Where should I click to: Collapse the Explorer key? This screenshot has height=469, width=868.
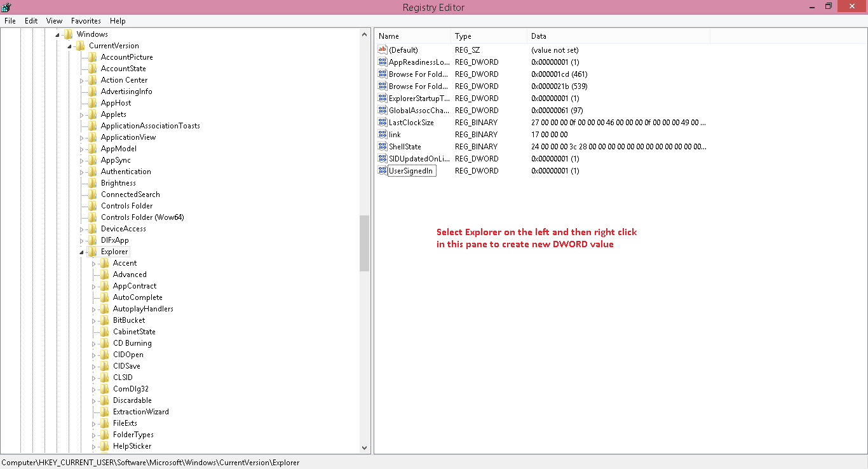[82, 252]
